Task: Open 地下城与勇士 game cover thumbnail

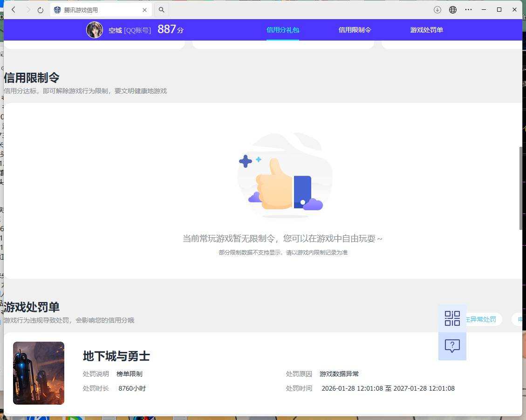Action: pos(39,373)
